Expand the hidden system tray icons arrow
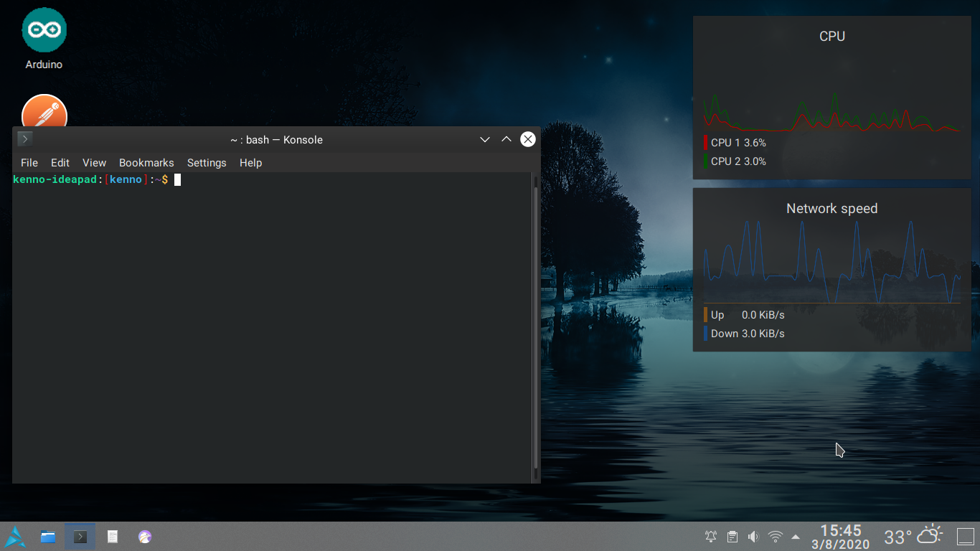The height and width of the screenshot is (551, 980). (x=796, y=537)
